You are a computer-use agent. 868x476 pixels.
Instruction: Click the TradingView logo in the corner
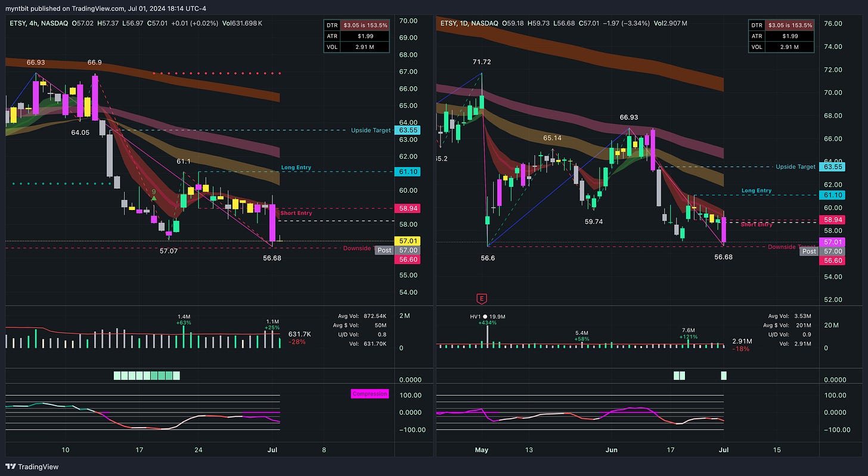click(x=33, y=466)
